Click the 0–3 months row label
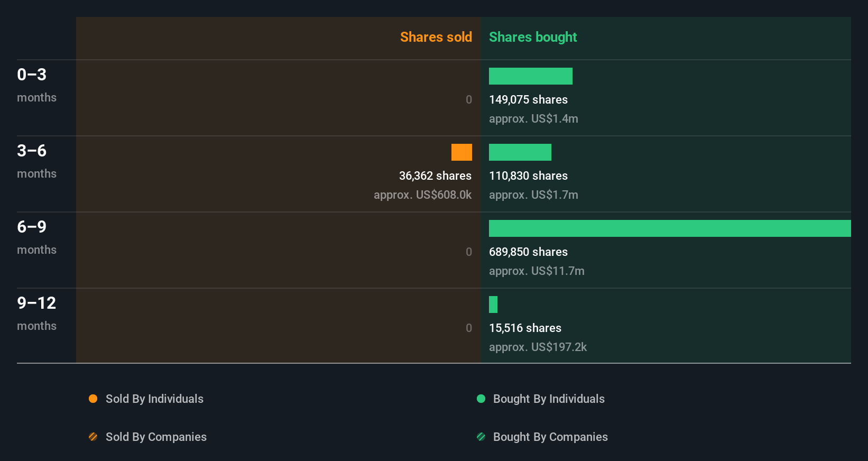 tap(36, 85)
